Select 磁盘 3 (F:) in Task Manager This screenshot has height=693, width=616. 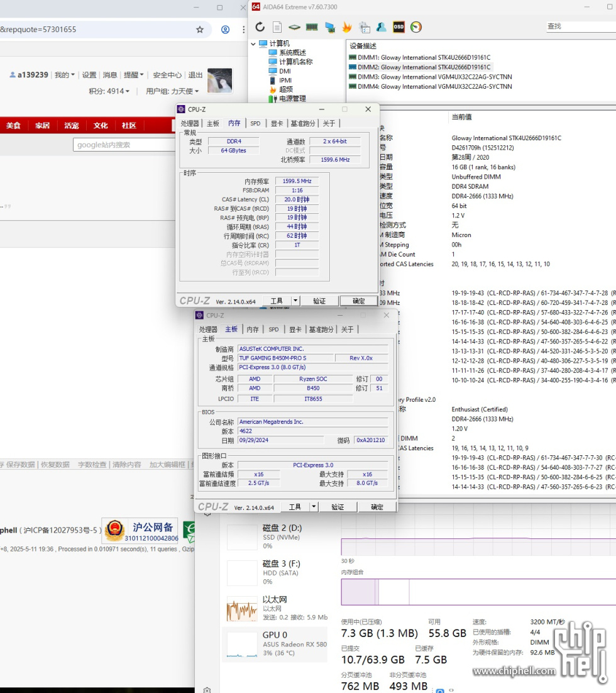[276, 572]
